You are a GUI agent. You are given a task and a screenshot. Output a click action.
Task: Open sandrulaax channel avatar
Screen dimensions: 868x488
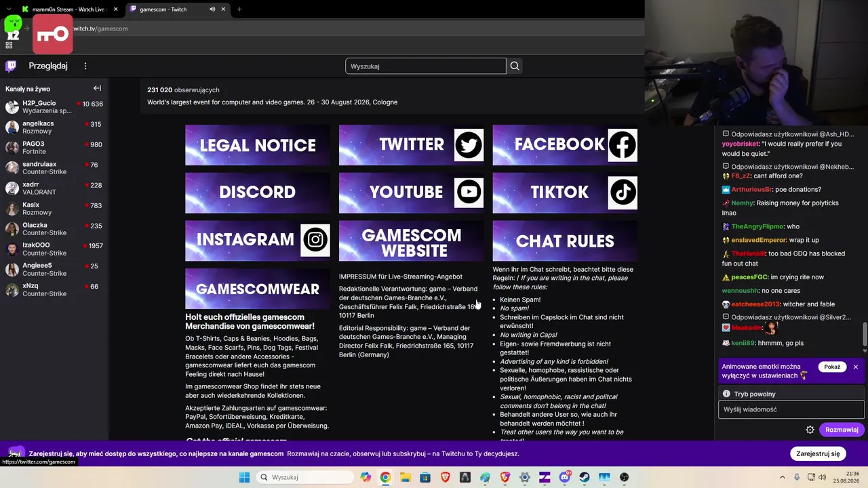click(x=12, y=168)
